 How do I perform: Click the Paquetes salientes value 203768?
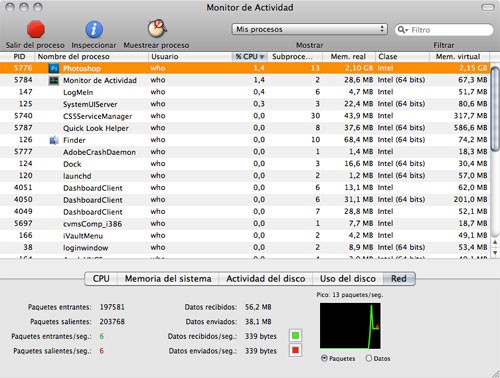point(112,322)
